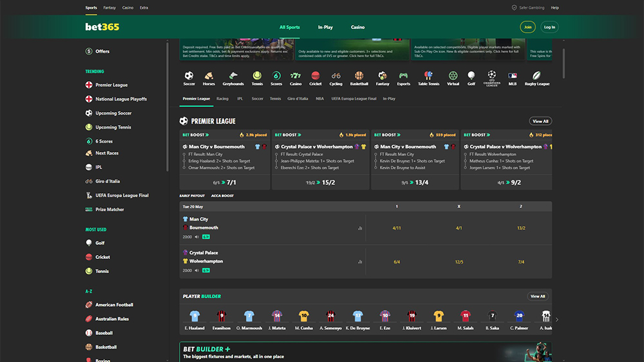Open the Help link
This screenshot has width=644, height=362.
[x=555, y=7]
